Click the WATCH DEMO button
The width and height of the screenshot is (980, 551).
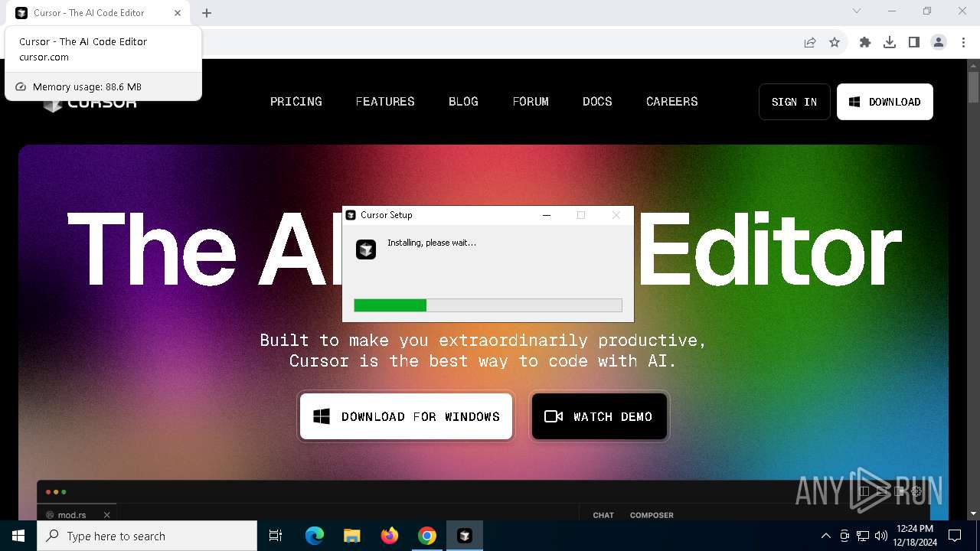599,416
